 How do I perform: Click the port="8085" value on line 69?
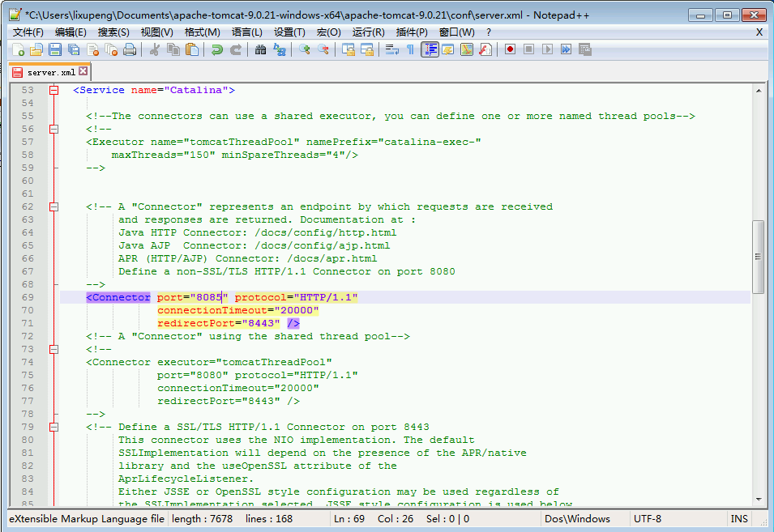coord(193,297)
